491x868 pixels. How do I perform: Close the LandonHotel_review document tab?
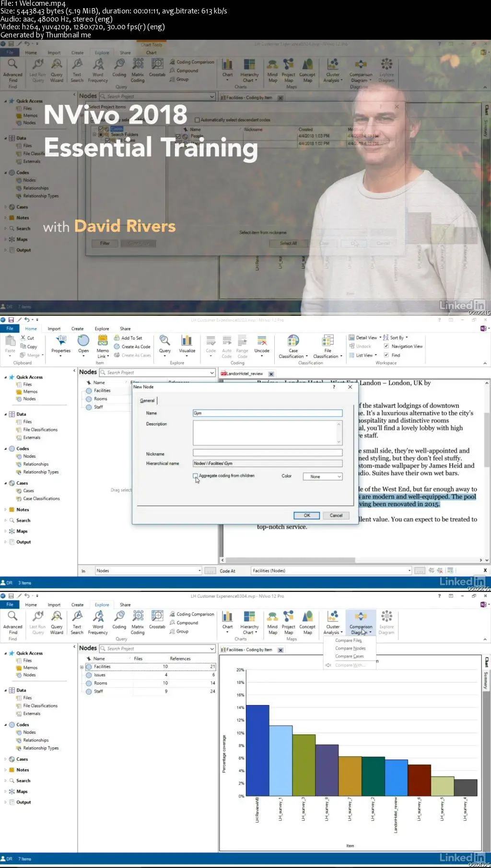271,374
